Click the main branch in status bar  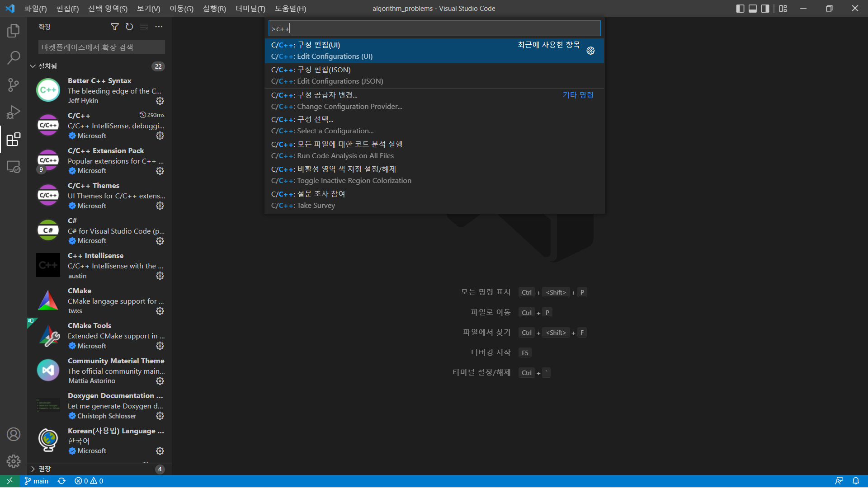tap(36, 481)
